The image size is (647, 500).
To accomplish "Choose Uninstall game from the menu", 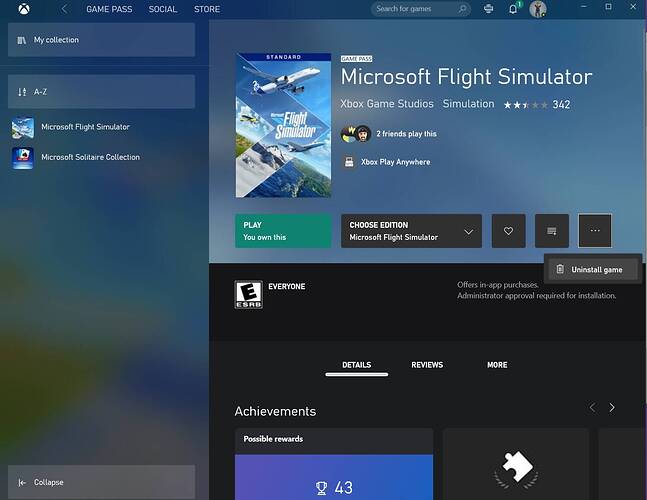I will click(x=593, y=270).
